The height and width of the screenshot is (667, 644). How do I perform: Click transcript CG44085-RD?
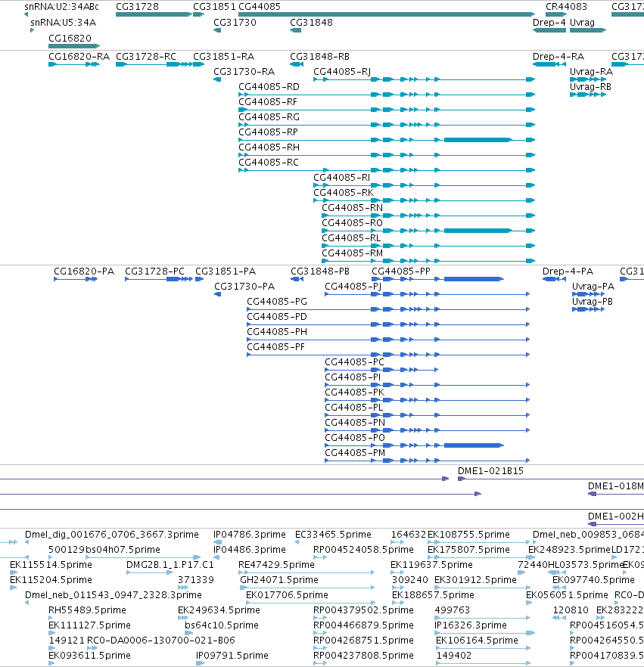coord(387,95)
